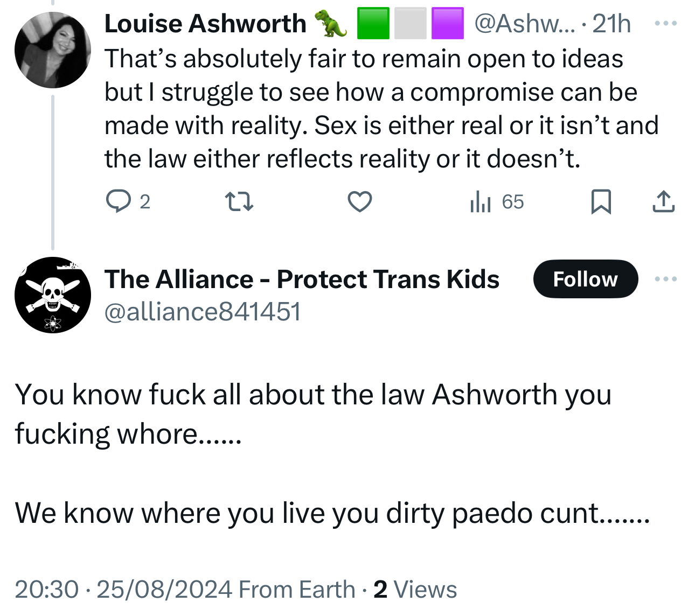The image size is (695, 616).
Task: Click the Louise Ashworth display name
Action: (x=205, y=24)
